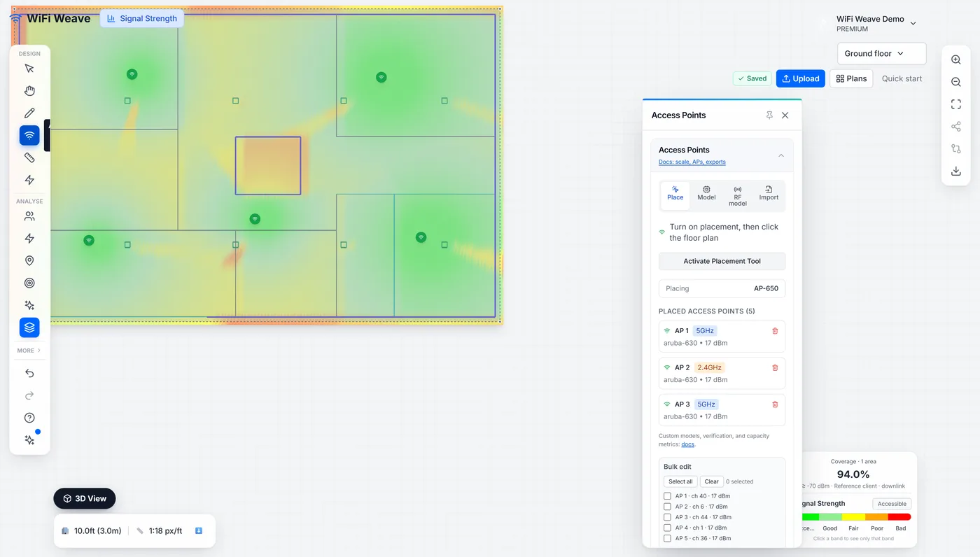The height and width of the screenshot is (557, 980).
Task: Expand the MORE tools section
Action: (x=29, y=351)
